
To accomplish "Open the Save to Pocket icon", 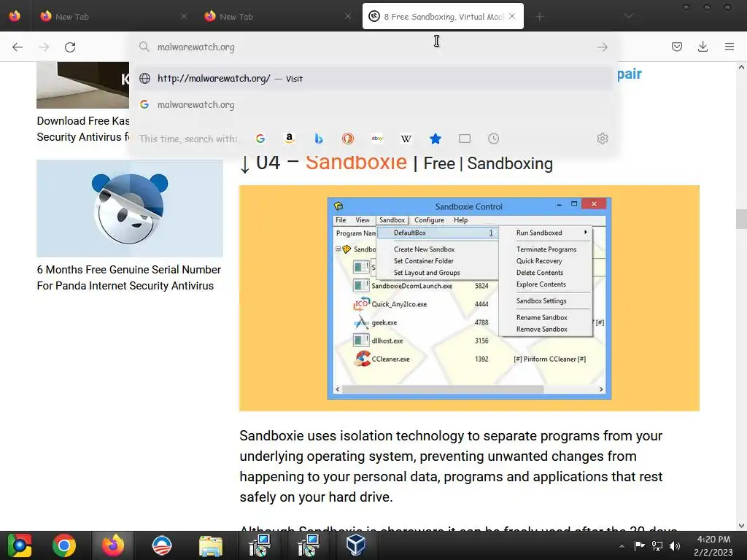I will 676,47.
